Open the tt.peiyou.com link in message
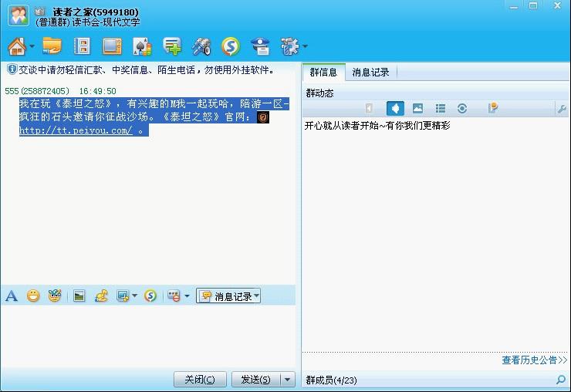Viewport: 571px width, 392px height. click(x=76, y=130)
